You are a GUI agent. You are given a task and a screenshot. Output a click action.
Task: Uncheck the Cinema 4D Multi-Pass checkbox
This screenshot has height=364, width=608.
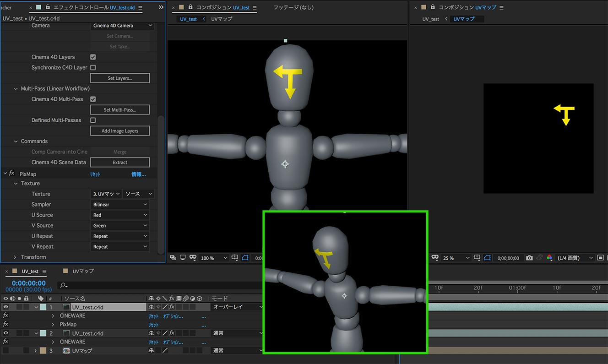point(93,99)
